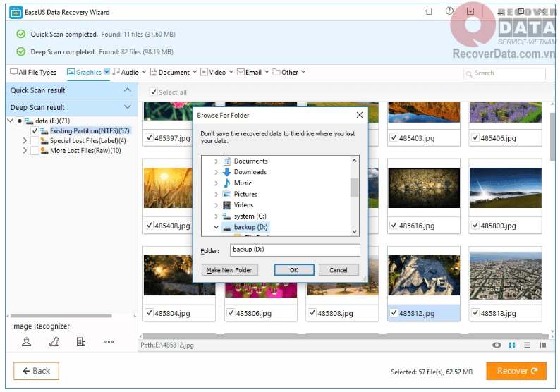The image size is (560, 392).
Task: Click the orange Recover button
Action: point(516,371)
